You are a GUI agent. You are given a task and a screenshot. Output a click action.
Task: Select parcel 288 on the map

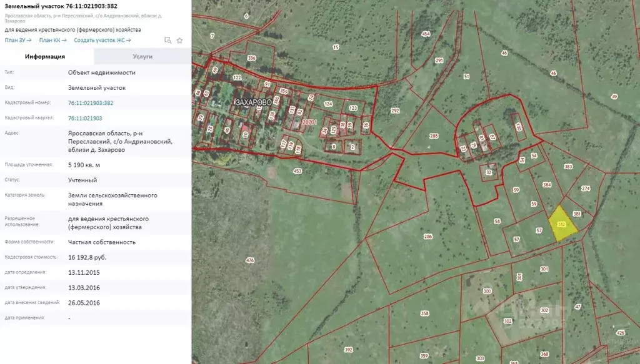coord(434,135)
